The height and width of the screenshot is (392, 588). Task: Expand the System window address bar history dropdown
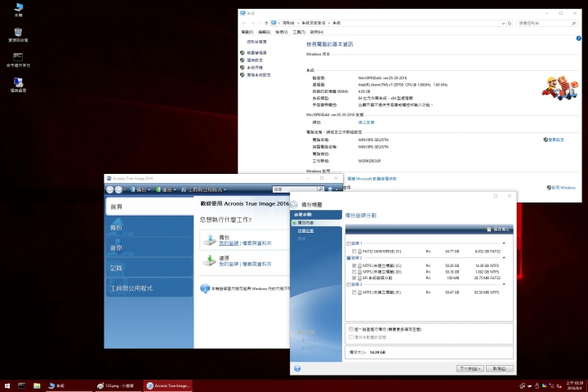tap(503, 23)
